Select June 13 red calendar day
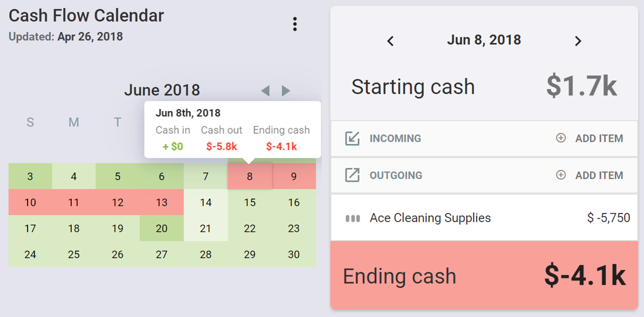 coord(162,202)
